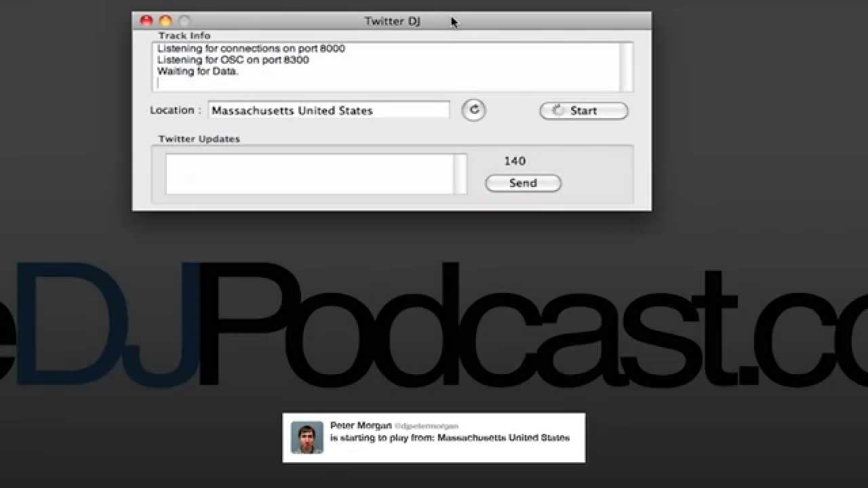Close the Twitter DJ window
This screenshot has height=488, width=868.
coord(146,21)
